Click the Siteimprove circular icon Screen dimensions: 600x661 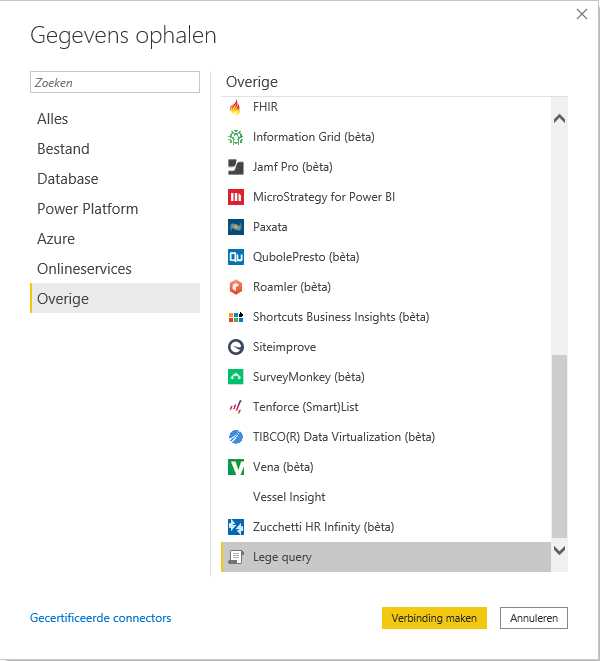[x=236, y=347]
